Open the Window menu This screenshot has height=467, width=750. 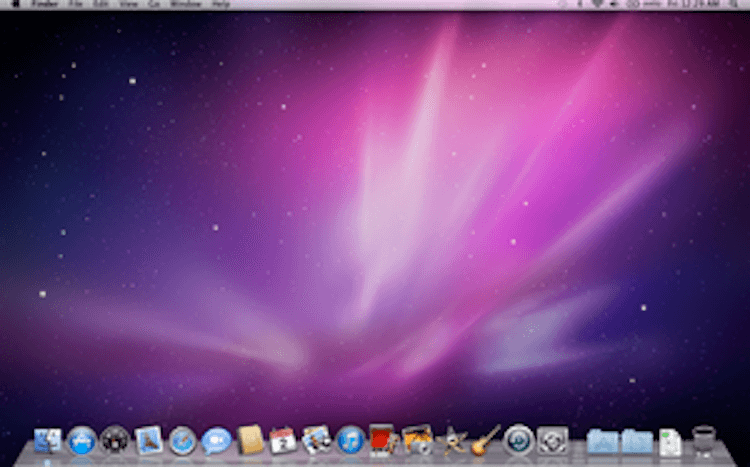click(186, 4)
